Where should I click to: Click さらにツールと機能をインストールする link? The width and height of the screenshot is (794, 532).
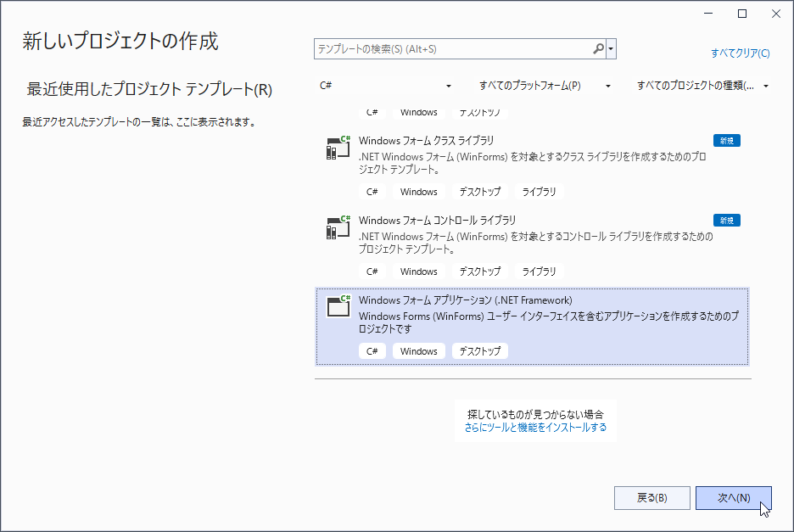[x=535, y=428]
